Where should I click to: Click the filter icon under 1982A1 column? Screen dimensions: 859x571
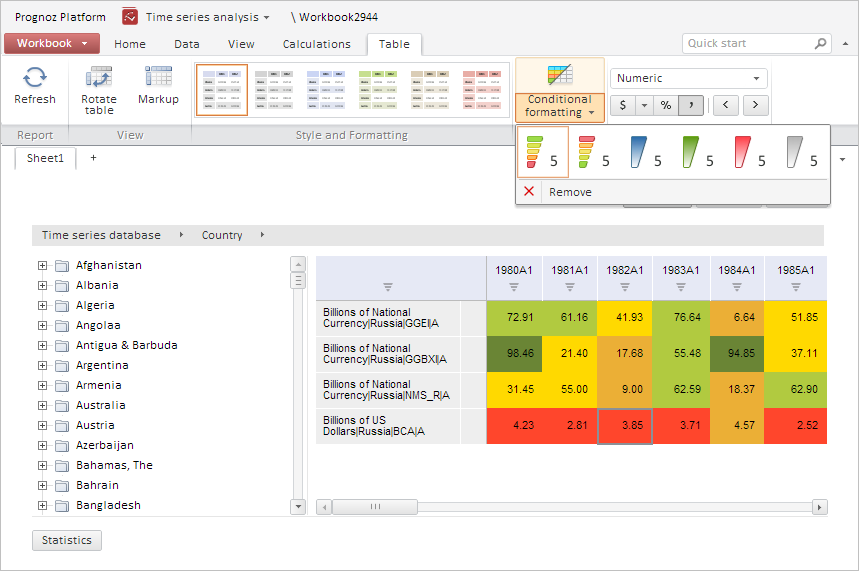625,287
